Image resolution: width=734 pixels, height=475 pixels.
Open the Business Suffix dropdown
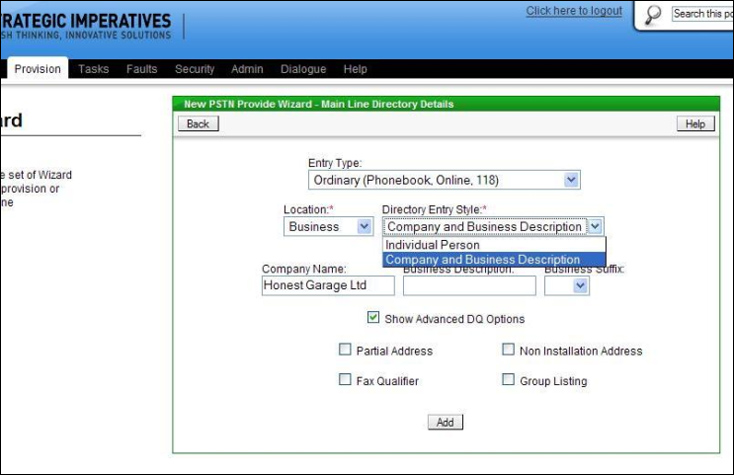[580, 286]
